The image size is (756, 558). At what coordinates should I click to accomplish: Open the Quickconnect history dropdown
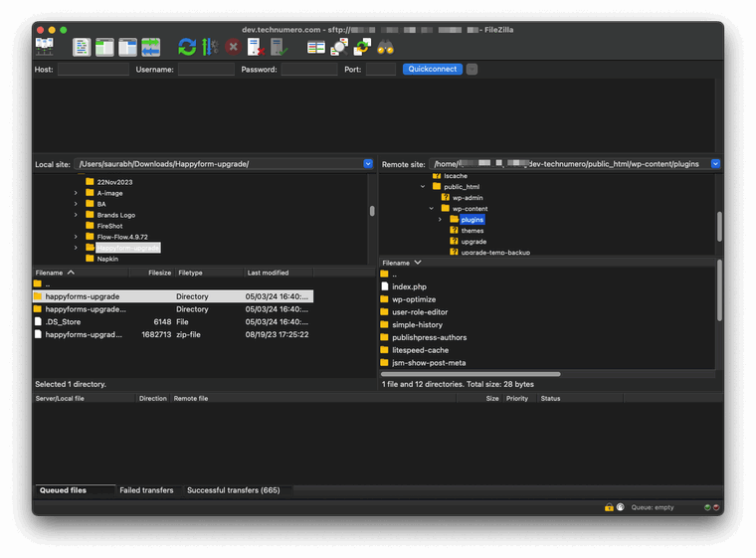pos(472,69)
